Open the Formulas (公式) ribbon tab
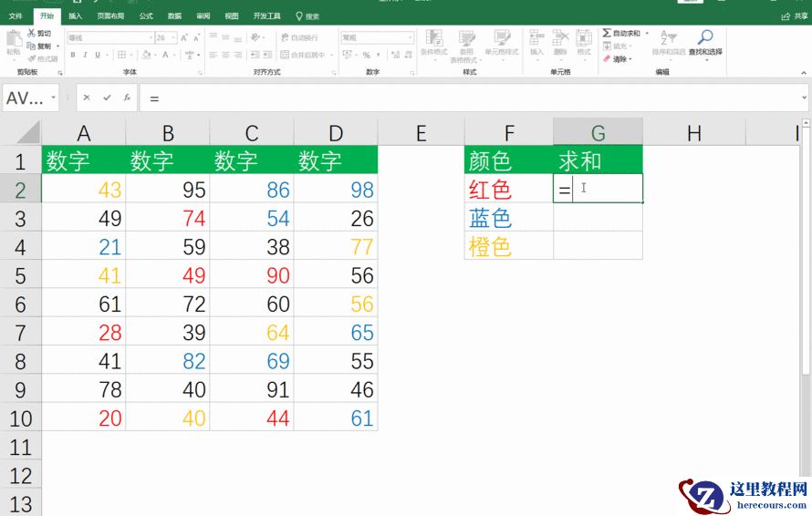812x516 pixels. tap(146, 16)
